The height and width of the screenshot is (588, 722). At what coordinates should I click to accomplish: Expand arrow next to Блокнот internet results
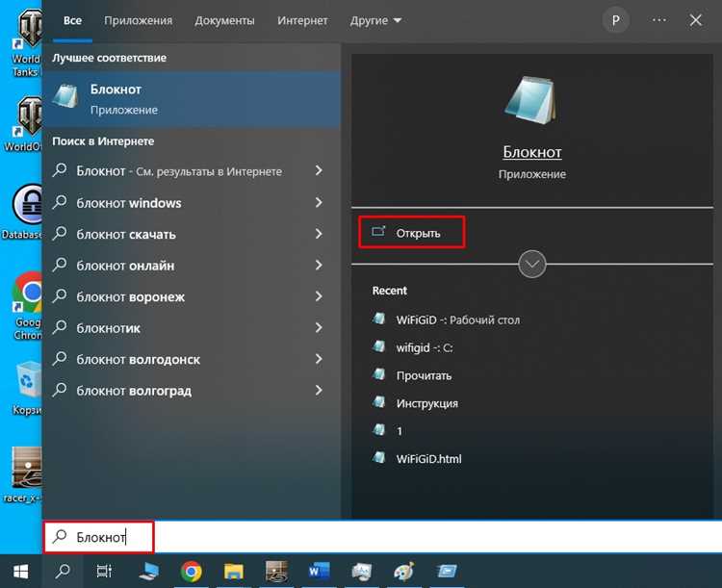coord(319,170)
